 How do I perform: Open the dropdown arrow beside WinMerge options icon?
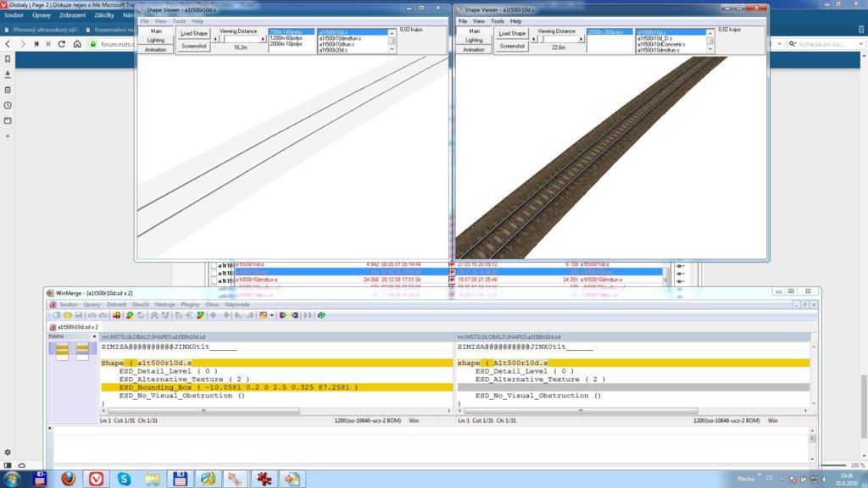click(x=272, y=315)
